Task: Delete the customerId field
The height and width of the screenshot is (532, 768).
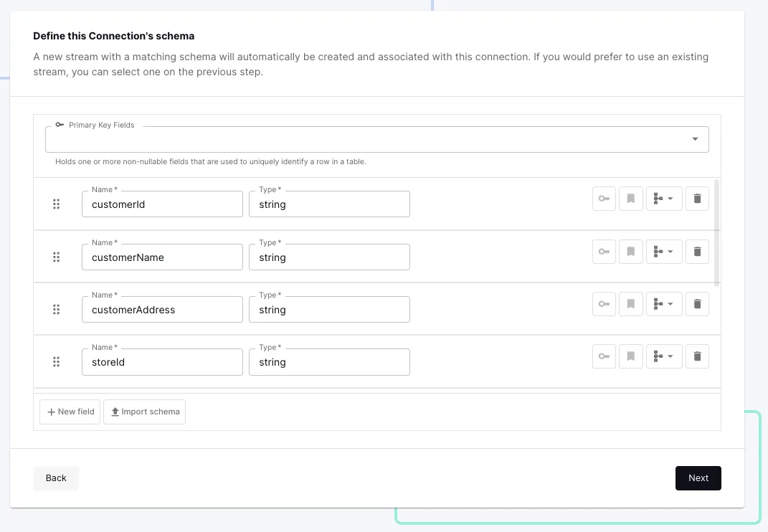Action: pos(698,199)
